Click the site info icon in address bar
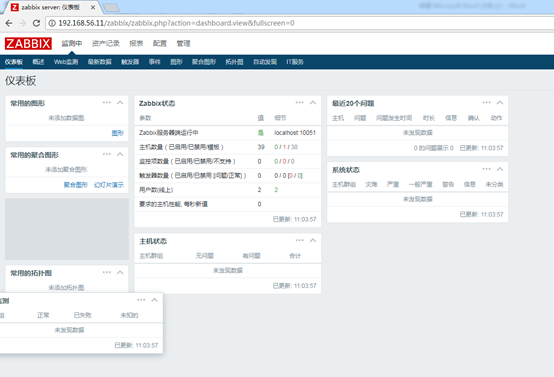The image size is (554, 377). click(x=52, y=23)
